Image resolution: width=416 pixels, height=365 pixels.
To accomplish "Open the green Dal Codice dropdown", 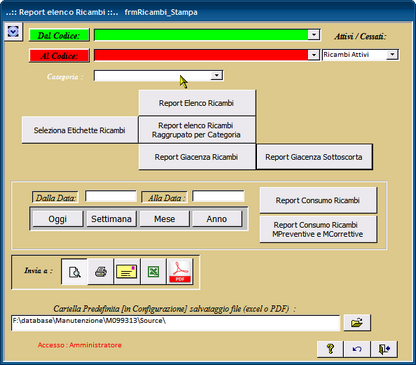I will pos(314,35).
